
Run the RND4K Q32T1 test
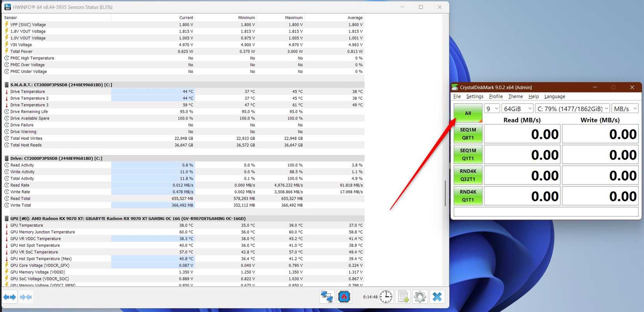coord(468,175)
